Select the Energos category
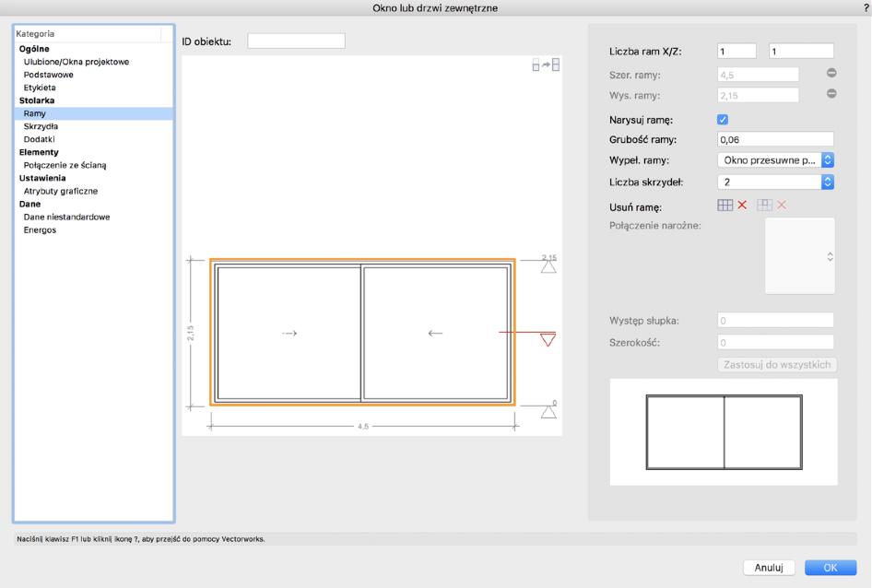The height and width of the screenshot is (588, 872). 40,229
